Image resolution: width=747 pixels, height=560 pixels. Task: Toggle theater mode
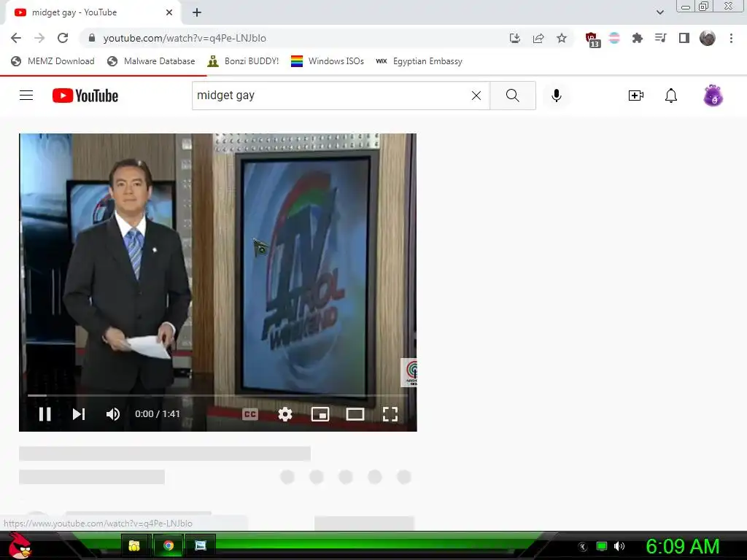[x=355, y=414]
